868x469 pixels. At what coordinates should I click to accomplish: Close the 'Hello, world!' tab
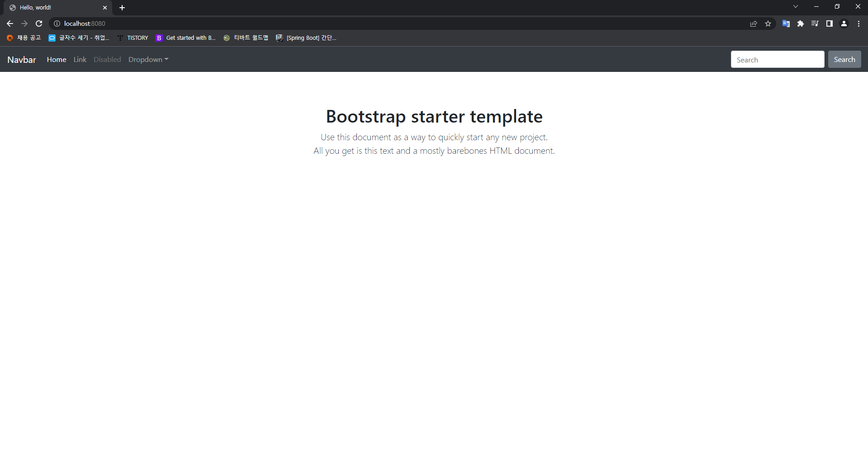(x=105, y=8)
